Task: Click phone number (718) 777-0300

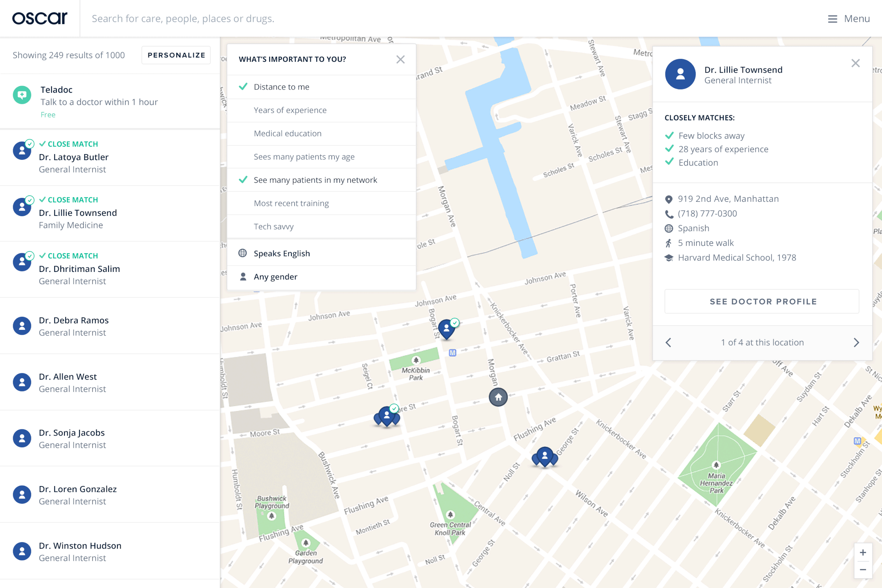Action: pyautogui.click(x=707, y=213)
